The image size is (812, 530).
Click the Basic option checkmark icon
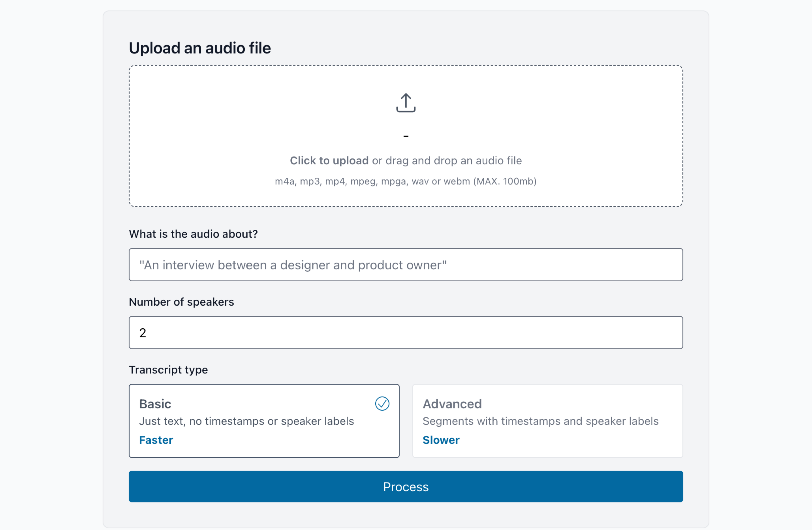(x=382, y=404)
